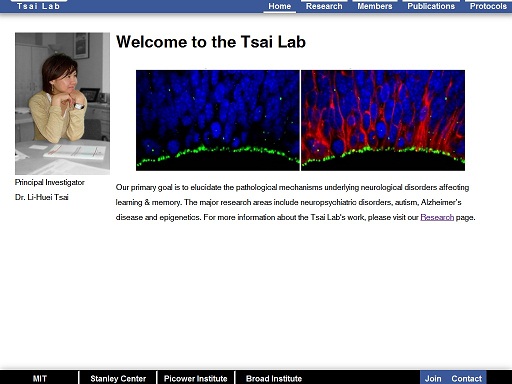
Task: Open the Picower Institute footer link
Action: point(196,378)
